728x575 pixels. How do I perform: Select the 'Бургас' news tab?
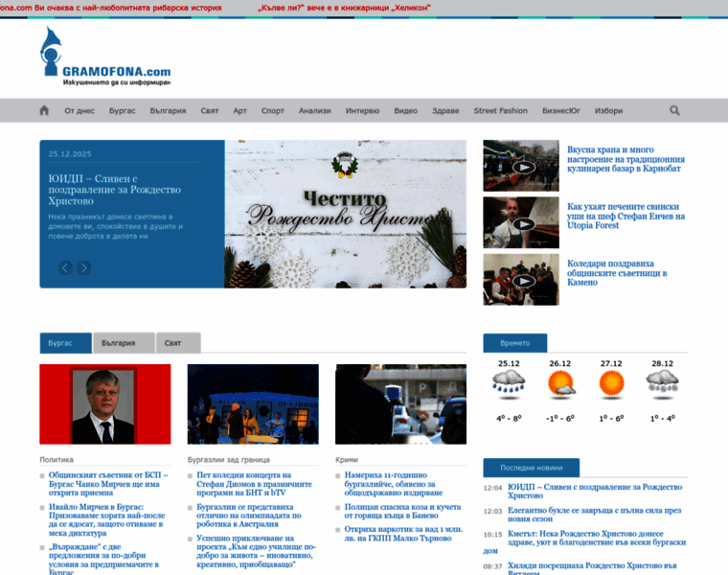coord(65,343)
